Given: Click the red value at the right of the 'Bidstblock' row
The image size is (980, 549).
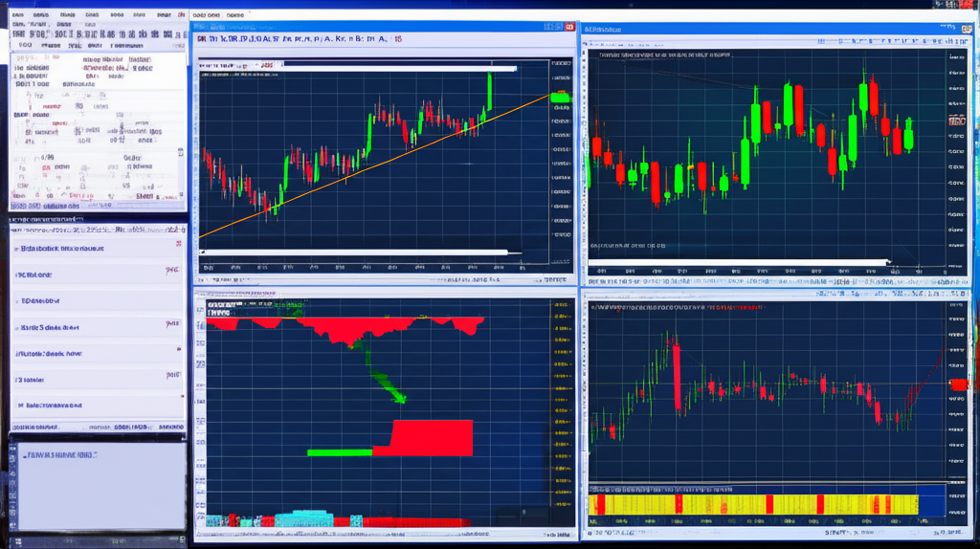Looking at the screenshot, I should click(174, 245).
